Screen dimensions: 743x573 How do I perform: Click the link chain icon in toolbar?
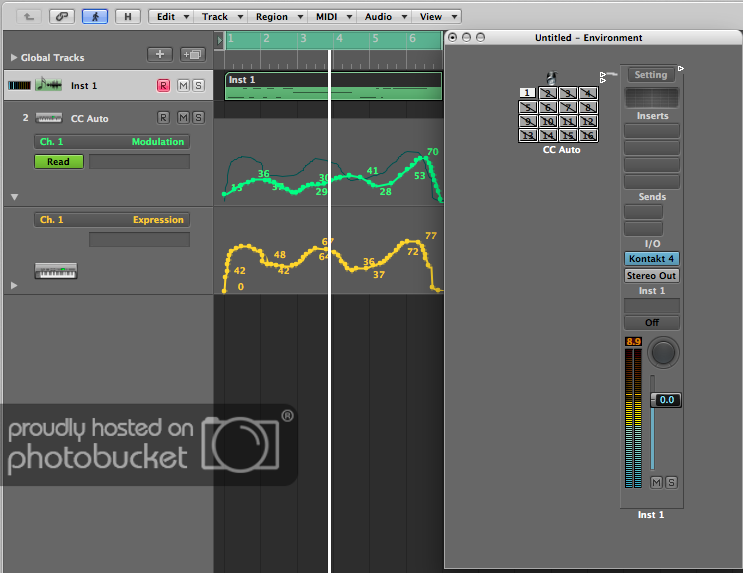61,16
